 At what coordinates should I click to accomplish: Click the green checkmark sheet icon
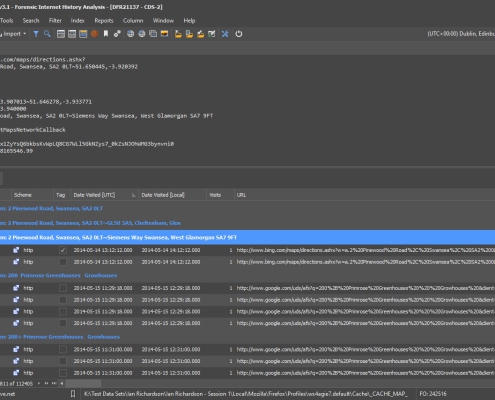coord(212,34)
